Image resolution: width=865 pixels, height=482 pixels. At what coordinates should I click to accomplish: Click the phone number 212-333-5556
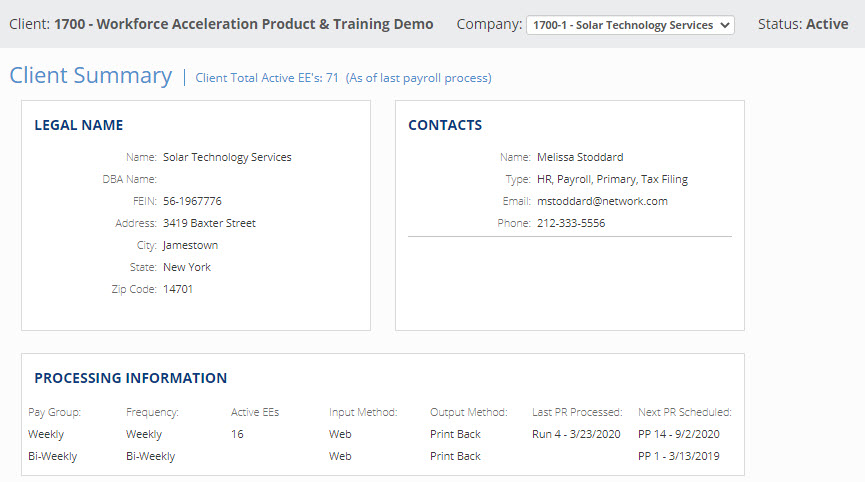(571, 223)
